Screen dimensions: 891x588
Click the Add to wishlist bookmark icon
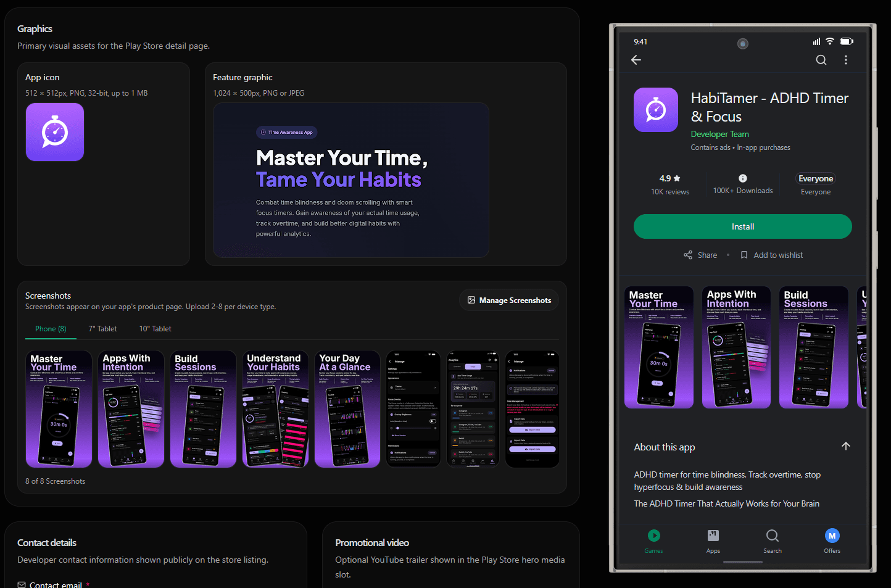[744, 255]
